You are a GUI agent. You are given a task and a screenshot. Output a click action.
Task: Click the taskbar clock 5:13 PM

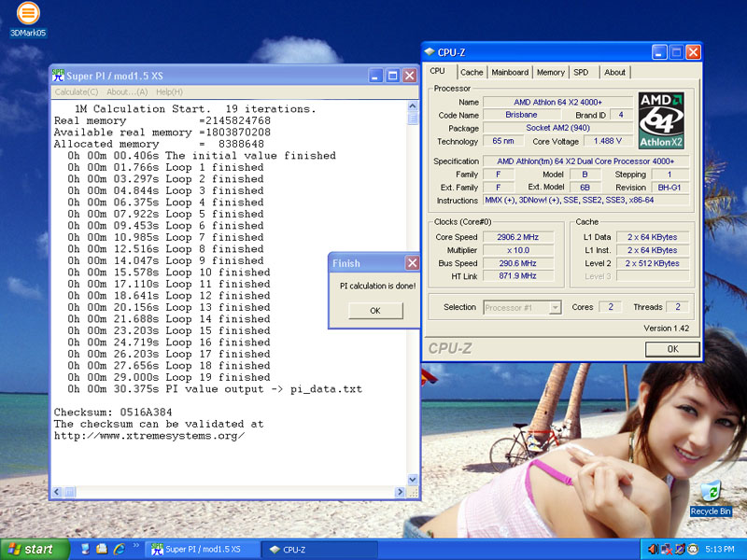point(720,550)
